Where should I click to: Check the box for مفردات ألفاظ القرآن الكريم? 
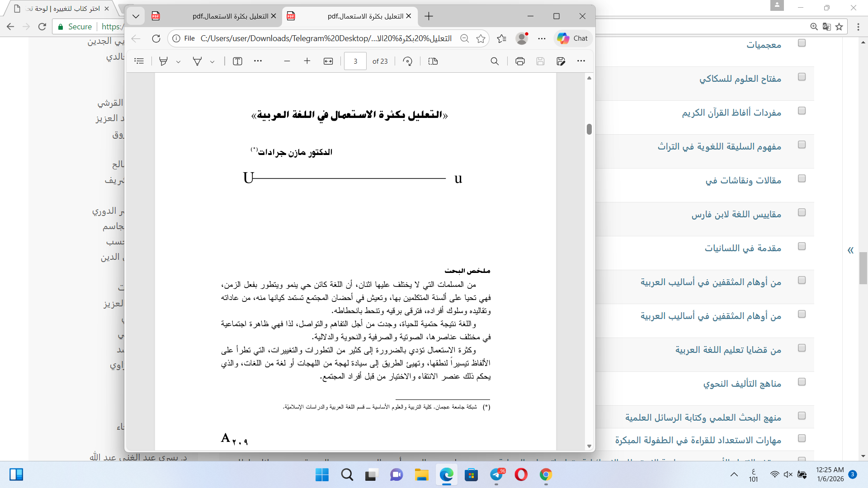point(802,111)
